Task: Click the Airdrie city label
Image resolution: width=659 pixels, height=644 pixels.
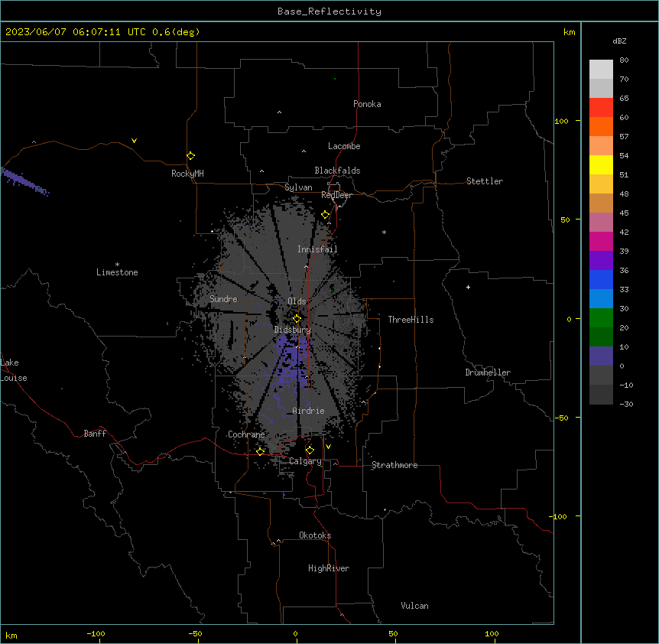Action: coord(308,411)
